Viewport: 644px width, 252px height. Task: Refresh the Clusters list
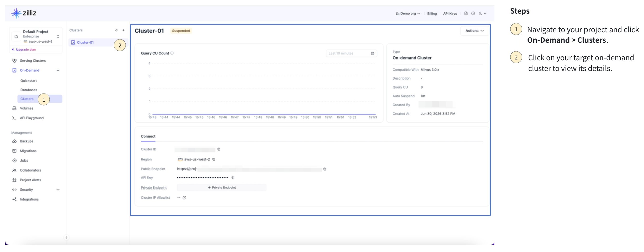(x=116, y=30)
